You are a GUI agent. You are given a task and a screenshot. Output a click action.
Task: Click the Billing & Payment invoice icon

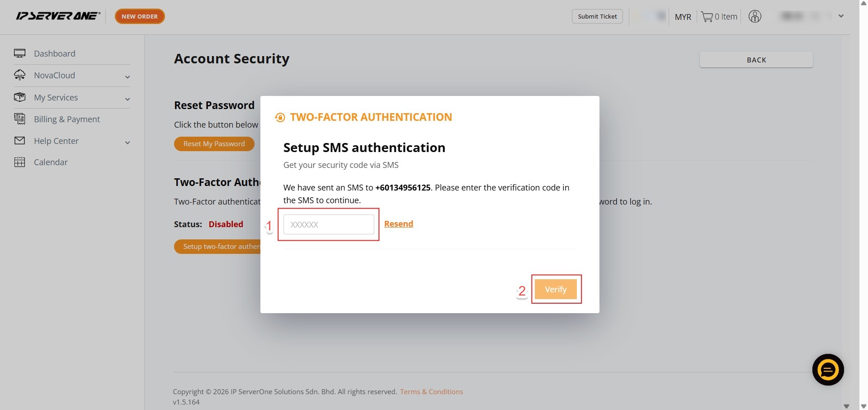19,119
